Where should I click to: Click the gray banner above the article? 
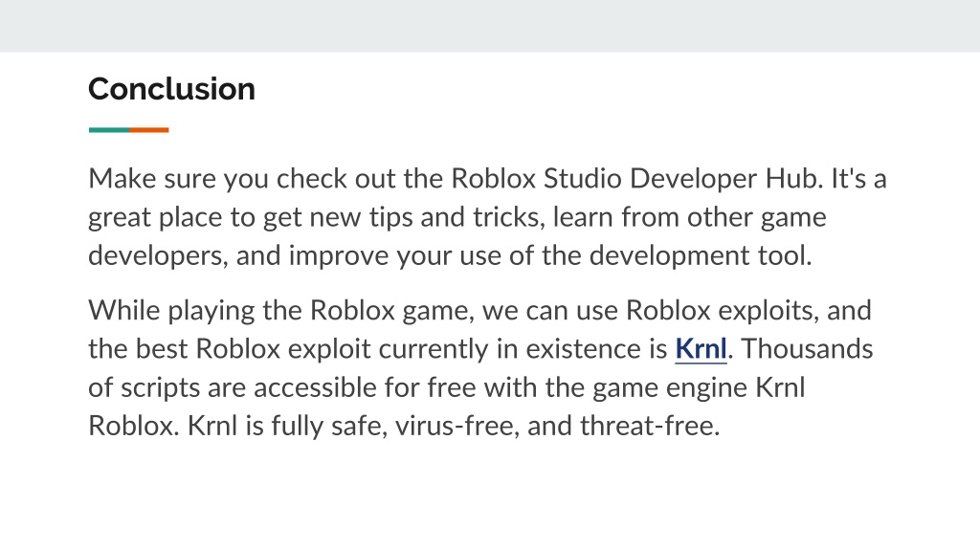(490, 26)
